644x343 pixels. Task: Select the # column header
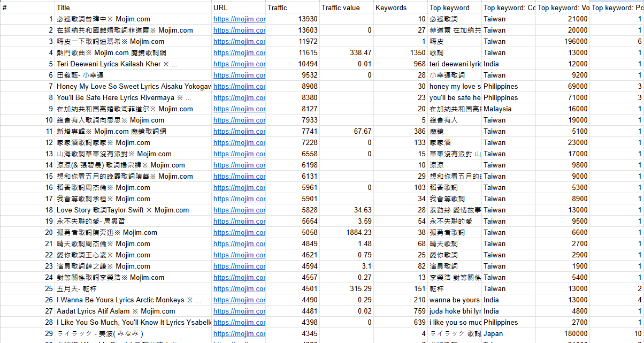pyautogui.click(x=28, y=7)
